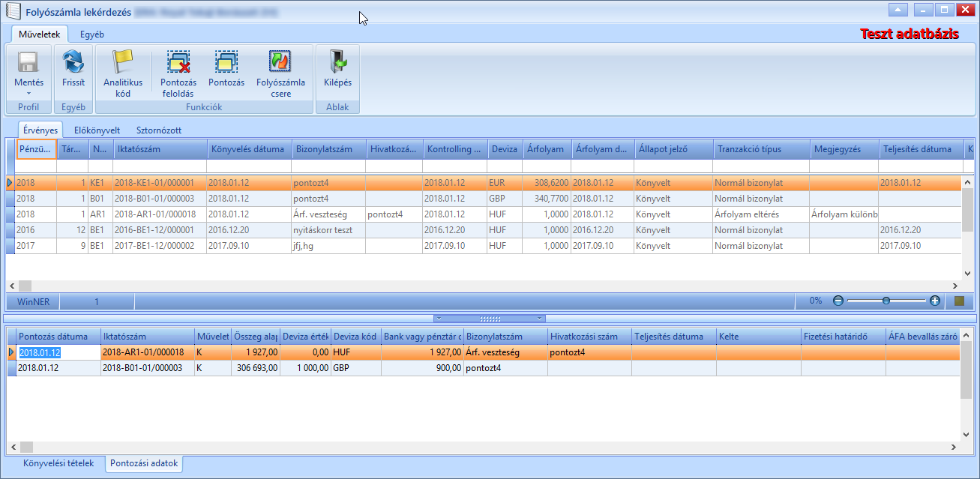Click the Mentés save icon
Image resolution: width=980 pixels, height=479 pixels.
(28, 61)
